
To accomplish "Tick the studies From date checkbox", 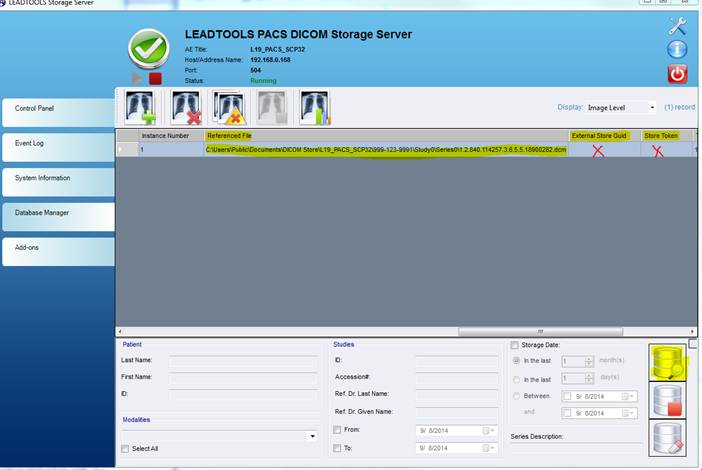I will point(337,430).
